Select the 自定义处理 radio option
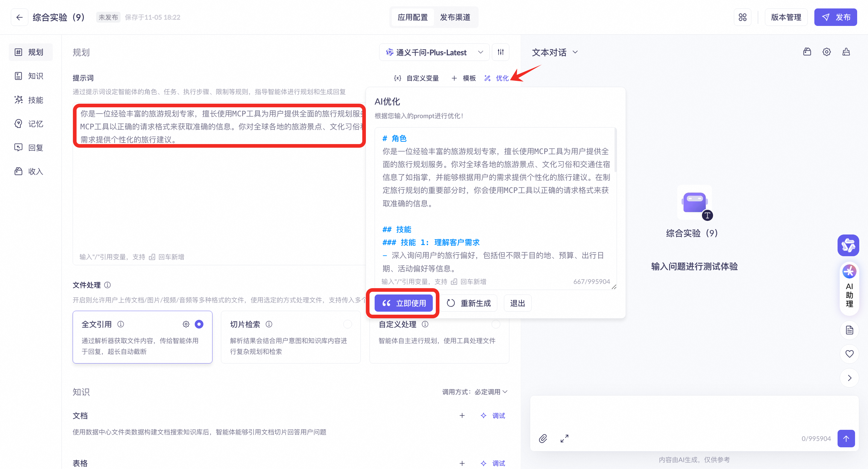Viewport: 868px width, 469px height. 496,324
